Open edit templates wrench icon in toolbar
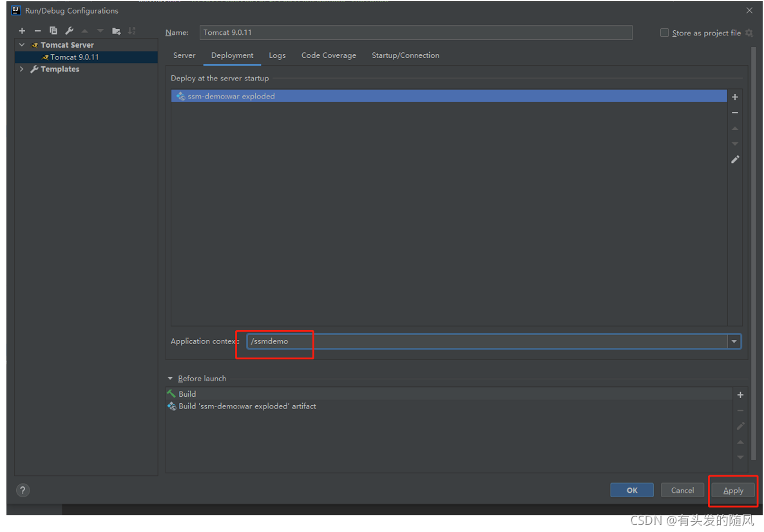 (69, 31)
